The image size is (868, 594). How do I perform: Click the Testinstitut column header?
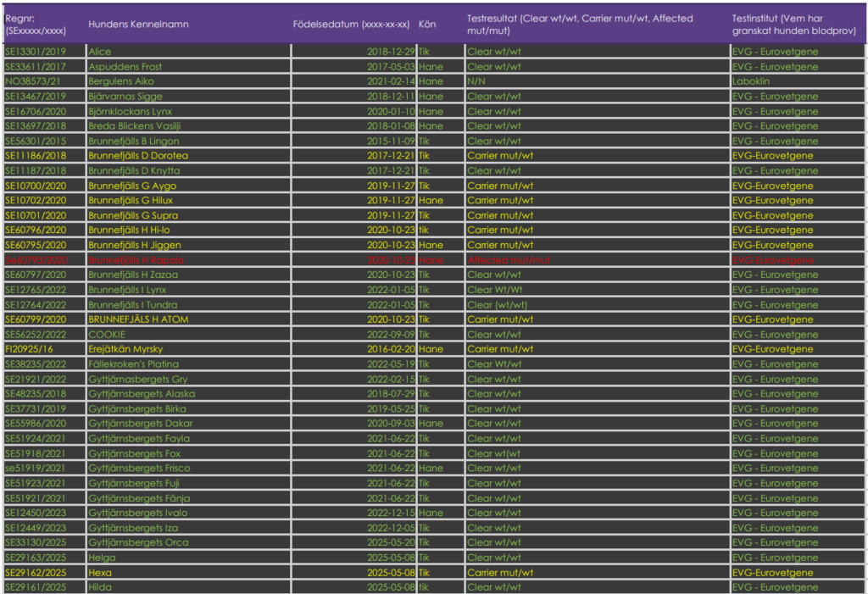click(798, 25)
